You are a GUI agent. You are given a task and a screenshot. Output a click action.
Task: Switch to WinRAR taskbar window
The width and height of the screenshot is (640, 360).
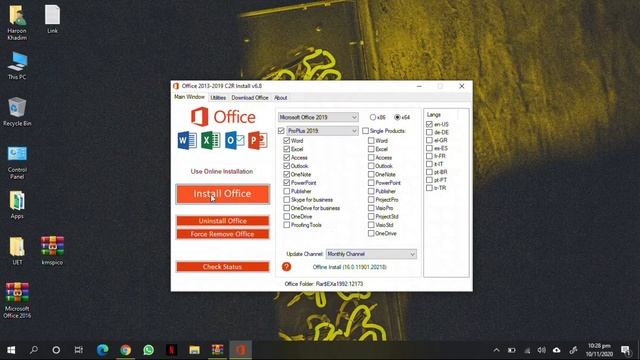218,350
